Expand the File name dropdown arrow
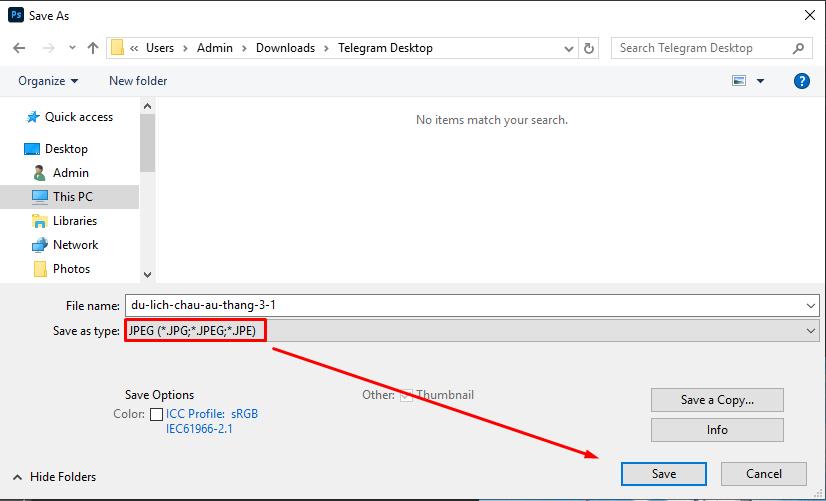This screenshot has height=501, width=826. coord(811,306)
